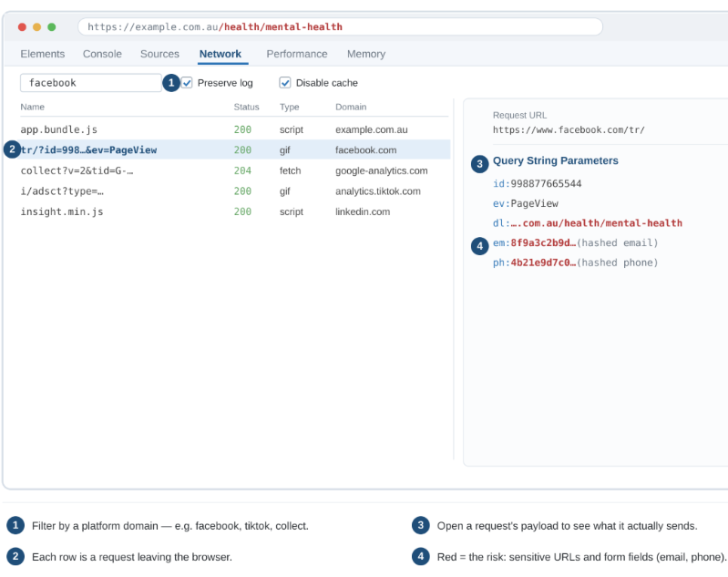Click the google-analytics.com domain cell
This screenshot has height=577, width=728.
pyautogui.click(x=381, y=170)
